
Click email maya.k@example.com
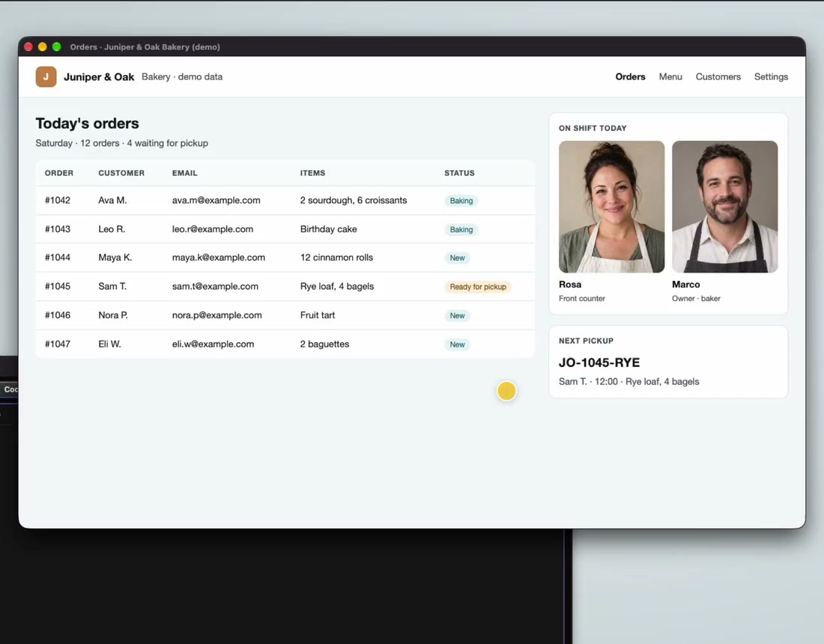click(x=219, y=258)
